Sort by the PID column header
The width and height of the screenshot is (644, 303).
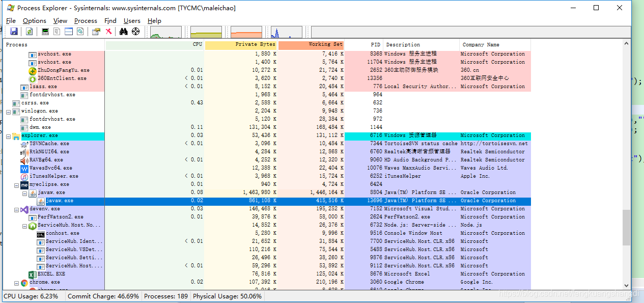pyautogui.click(x=364, y=45)
